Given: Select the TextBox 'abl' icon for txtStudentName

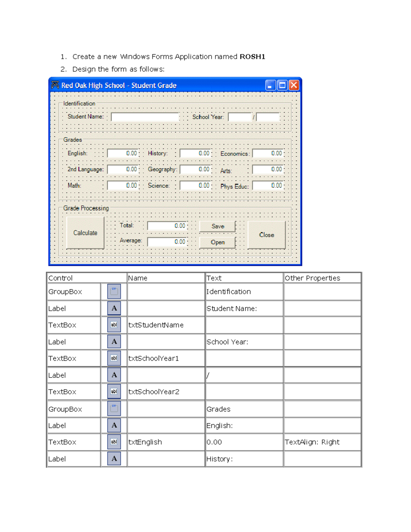Looking at the screenshot, I should pos(114,324).
